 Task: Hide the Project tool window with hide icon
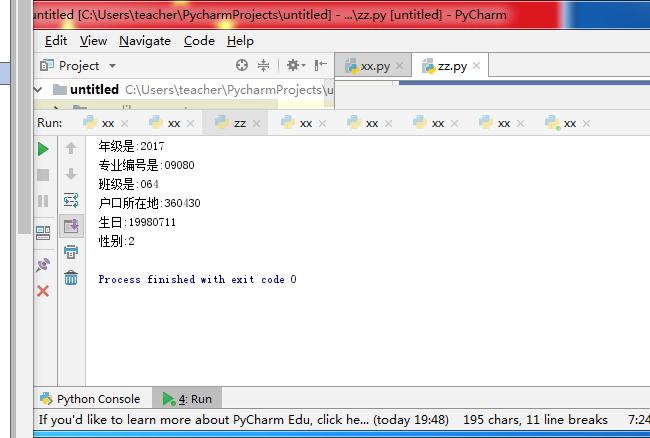tap(320, 65)
